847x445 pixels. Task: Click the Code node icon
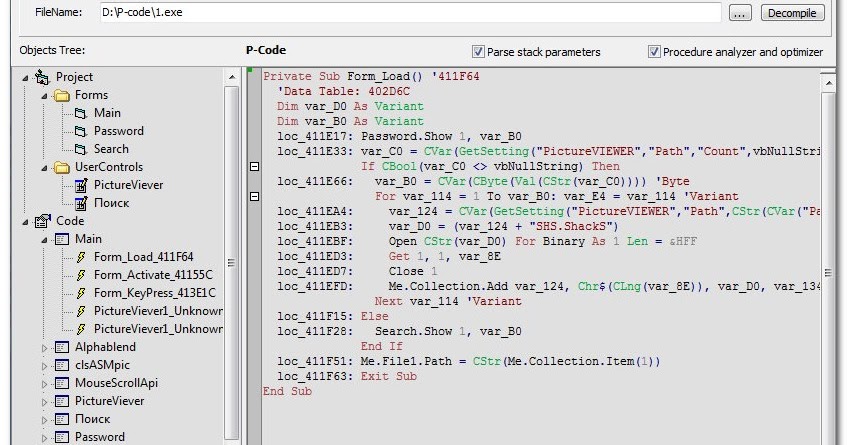click(x=42, y=221)
